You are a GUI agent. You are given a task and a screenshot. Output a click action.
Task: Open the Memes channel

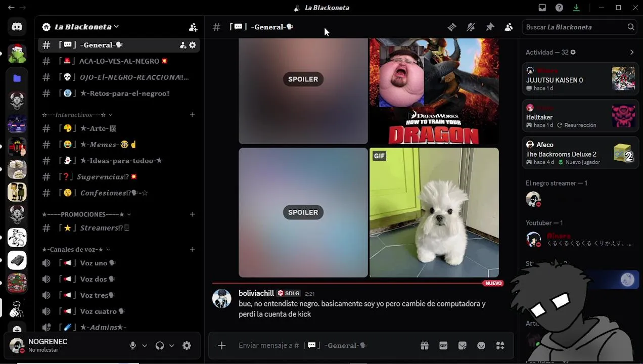119,145
